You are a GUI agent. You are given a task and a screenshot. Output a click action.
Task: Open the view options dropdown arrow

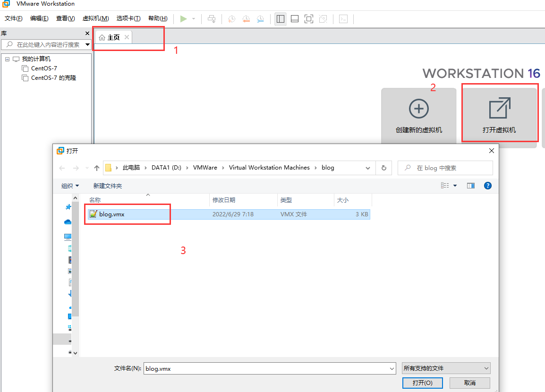coord(455,186)
